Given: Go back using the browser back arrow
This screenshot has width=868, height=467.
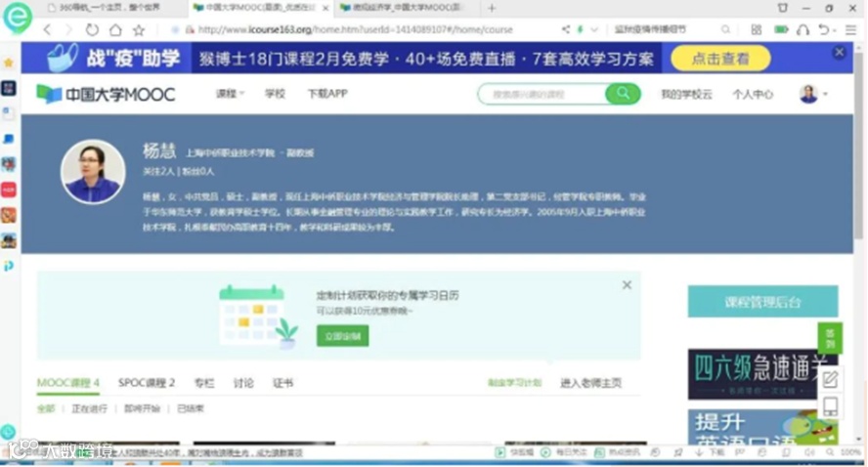Looking at the screenshot, I should 48,30.
